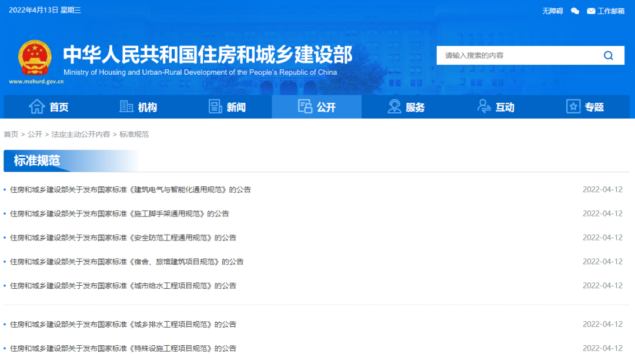Click the date beside 城市给水工程项目规范
This screenshot has height=364, width=635.
click(602, 285)
